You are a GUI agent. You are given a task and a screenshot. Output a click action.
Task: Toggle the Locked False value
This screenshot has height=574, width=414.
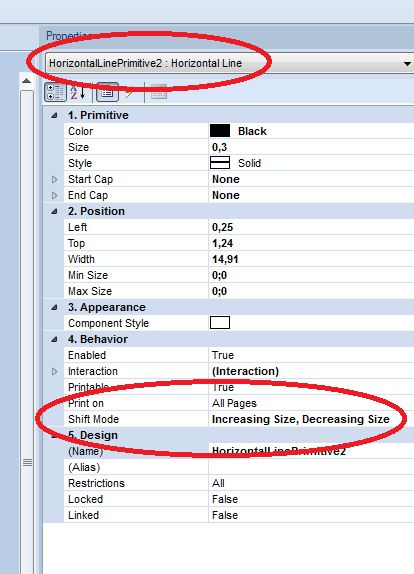[x=311, y=499]
